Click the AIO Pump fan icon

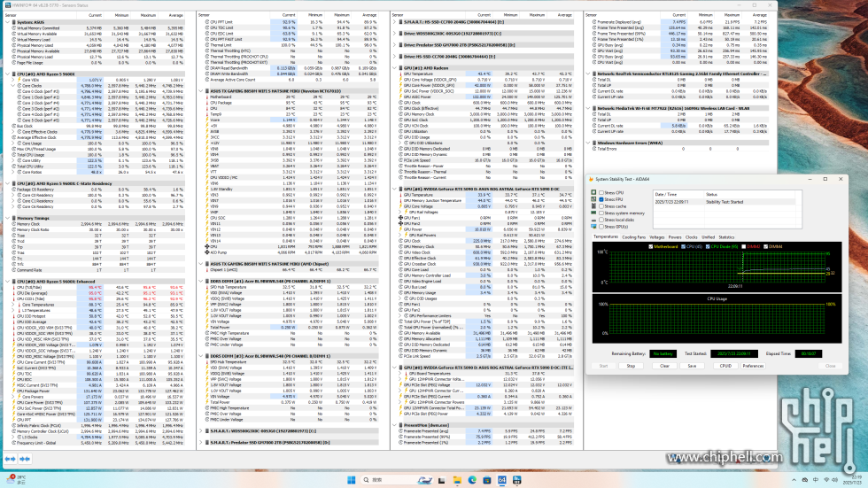click(x=207, y=252)
